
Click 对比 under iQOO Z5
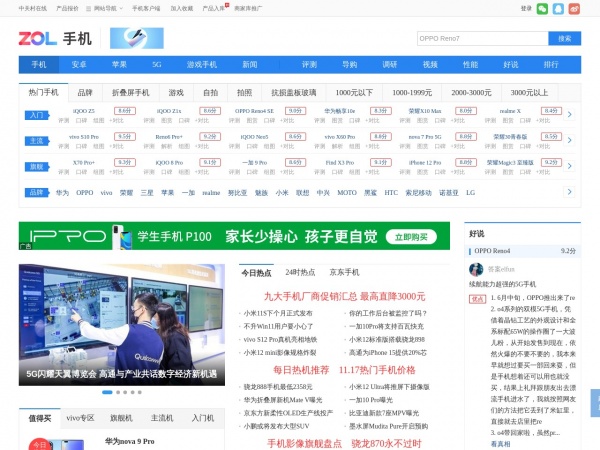116,121
